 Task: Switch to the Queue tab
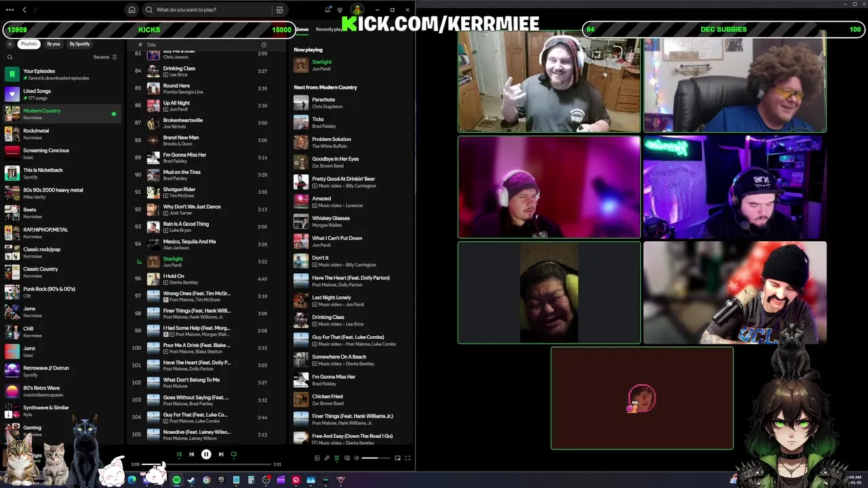(x=302, y=29)
